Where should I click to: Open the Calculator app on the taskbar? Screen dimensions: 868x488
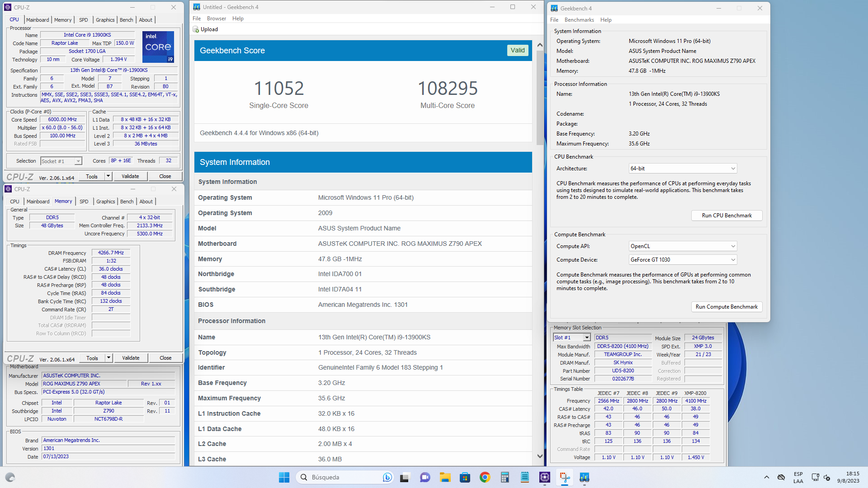click(x=505, y=477)
